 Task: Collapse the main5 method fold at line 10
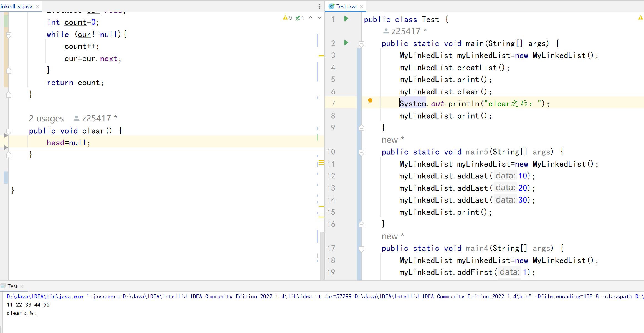361,152
